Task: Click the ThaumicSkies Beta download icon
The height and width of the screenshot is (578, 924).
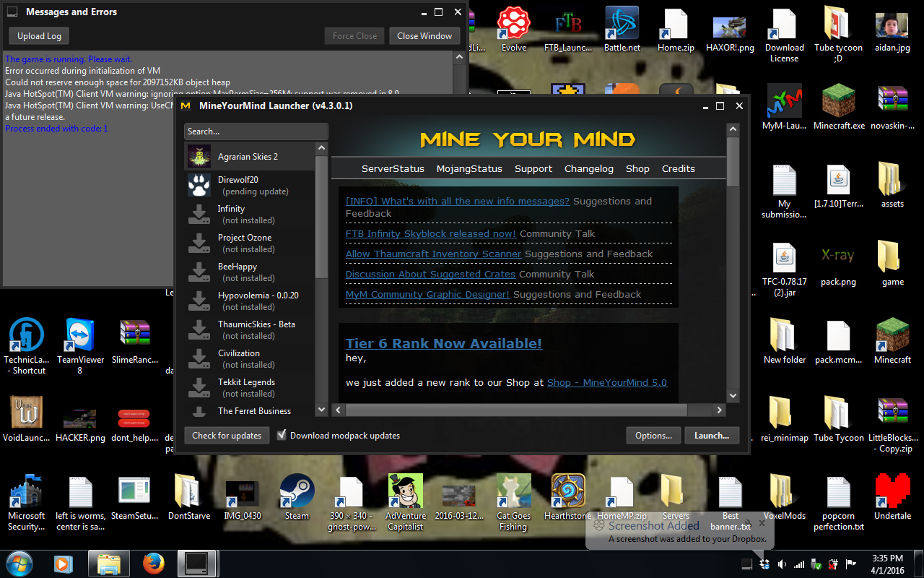Action: [x=199, y=330]
